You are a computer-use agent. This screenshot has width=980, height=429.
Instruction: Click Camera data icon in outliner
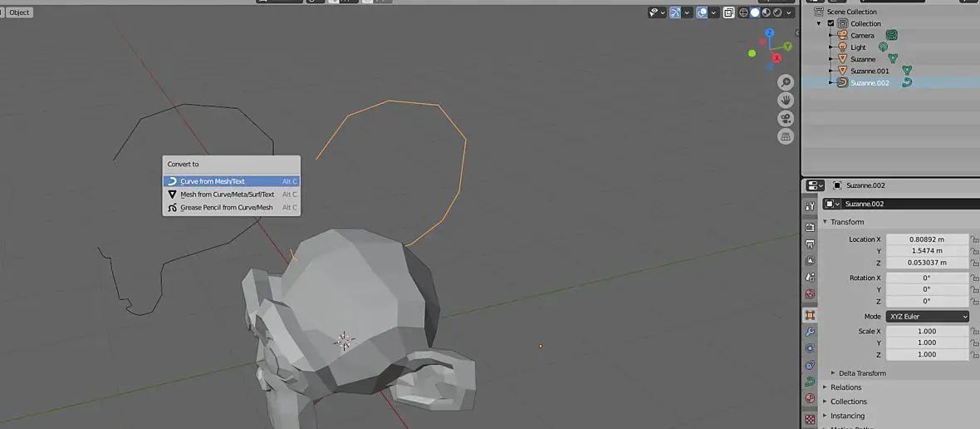click(x=892, y=36)
